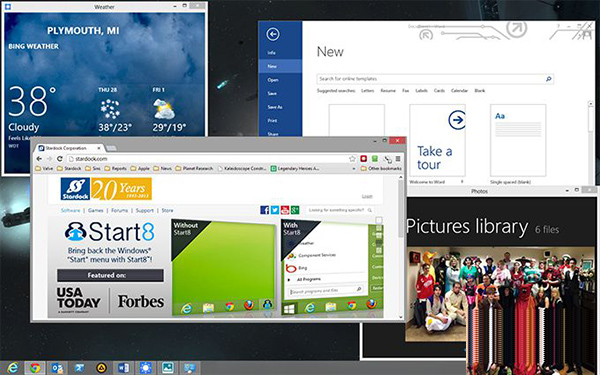The height and width of the screenshot is (375, 600).
Task: Select Open in Word's sidebar
Action: 273,80
